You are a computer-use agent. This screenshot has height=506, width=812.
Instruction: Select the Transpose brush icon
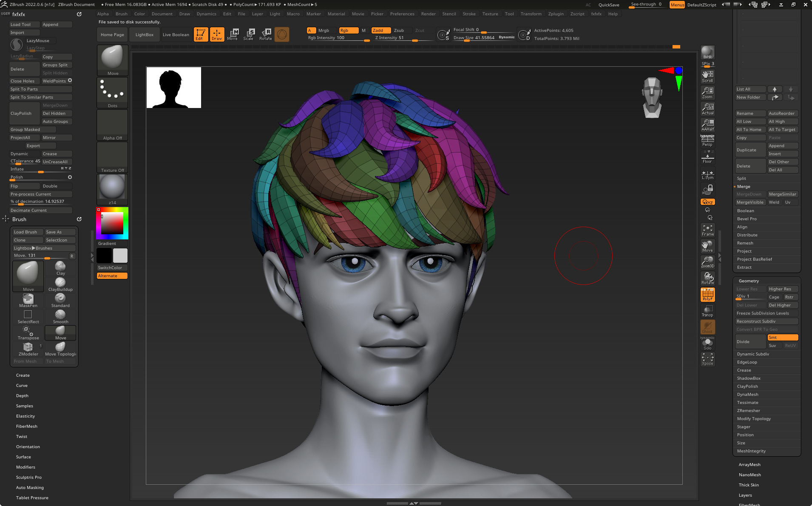pos(28,333)
